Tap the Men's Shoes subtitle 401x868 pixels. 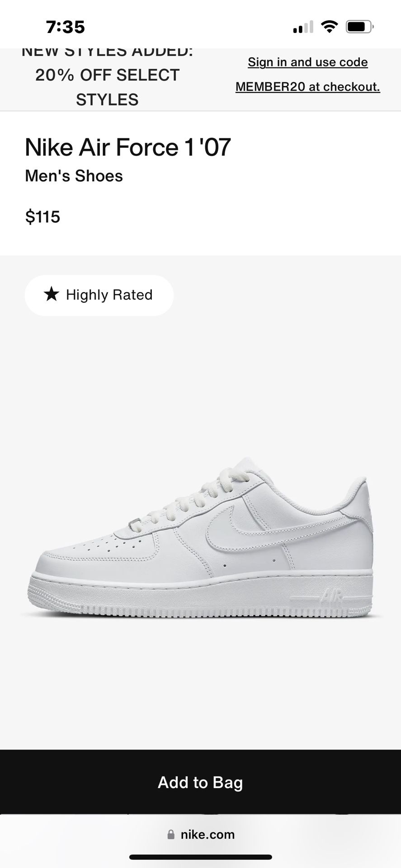(74, 176)
